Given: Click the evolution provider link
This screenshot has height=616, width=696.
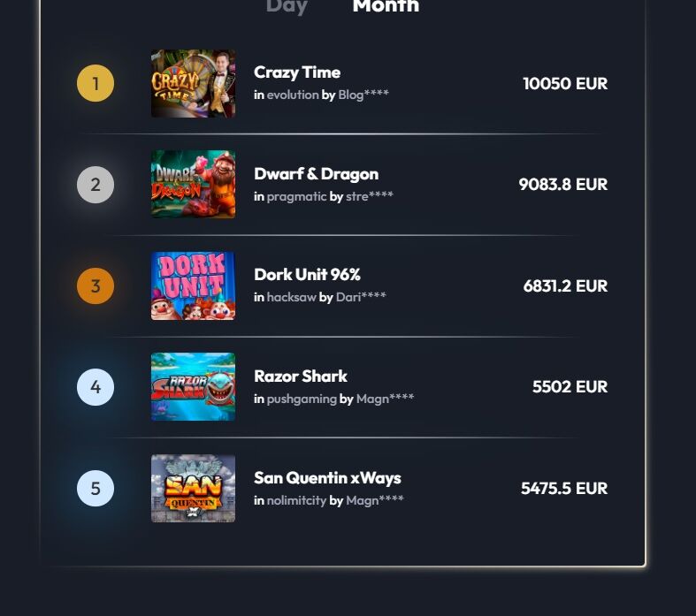Looking at the screenshot, I should click(292, 95).
